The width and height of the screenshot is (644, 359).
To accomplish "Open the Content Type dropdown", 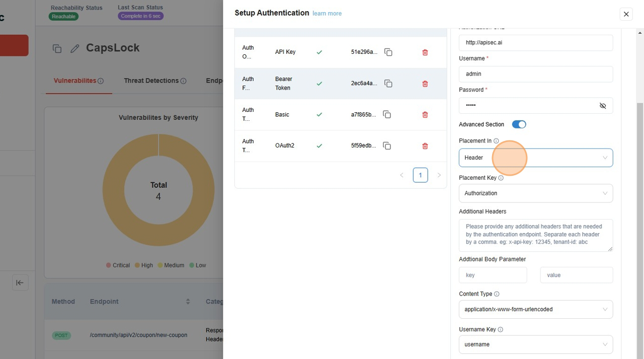I will pyautogui.click(x=535, y=309).
